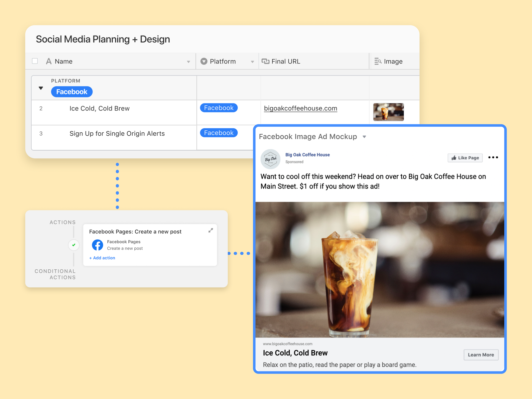Tick the select-all checkbox beside Name
Screen dimensions: 532x399
tap(35, 61)
